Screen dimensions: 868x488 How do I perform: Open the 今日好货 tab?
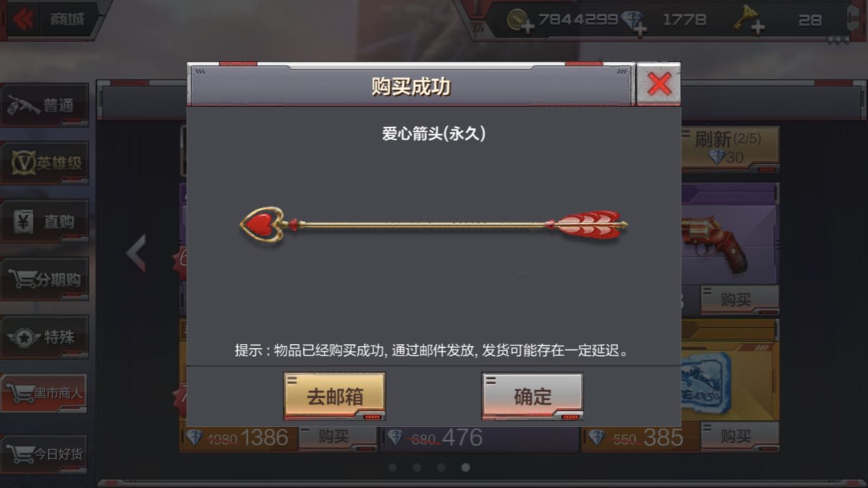coord(44,454)
